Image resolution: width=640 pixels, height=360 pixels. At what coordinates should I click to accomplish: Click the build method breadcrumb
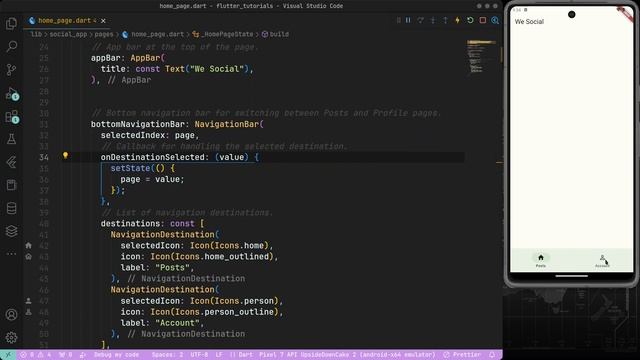pyautogui.click(x=279, y=34)
